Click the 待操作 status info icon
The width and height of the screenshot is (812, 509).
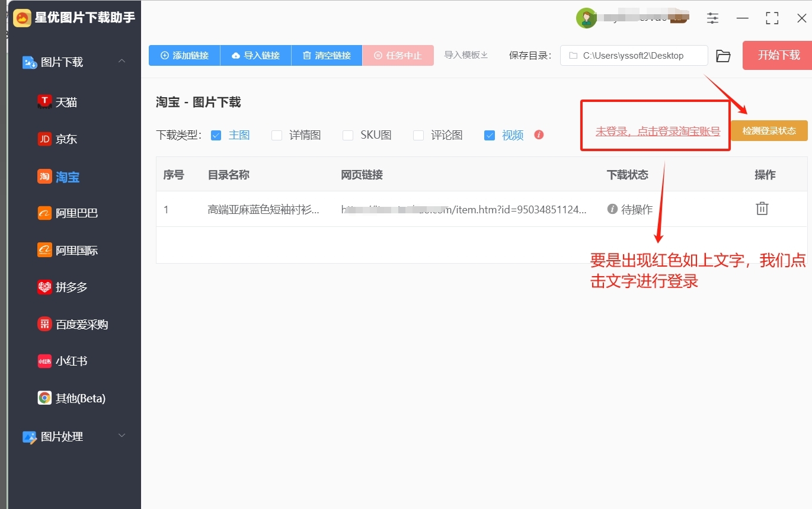612,209
